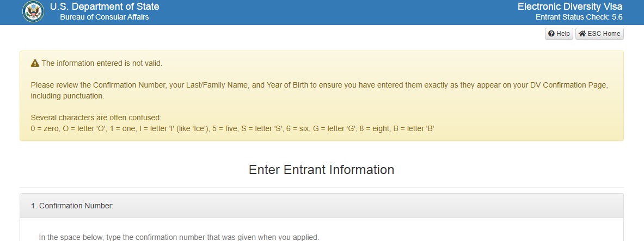Click the "In the space below" instruction text
The height and width of the screenshot is (241, 644).
pyautogui.click(x=179, y=237)
